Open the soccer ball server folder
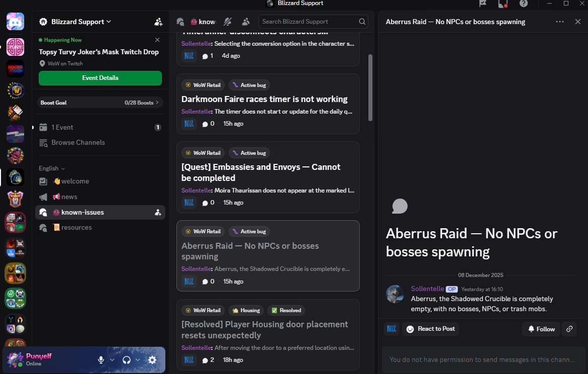Viewport: 588px width, 374px height. [16, 298]
